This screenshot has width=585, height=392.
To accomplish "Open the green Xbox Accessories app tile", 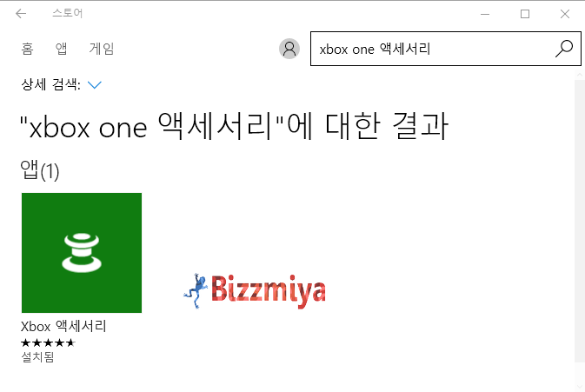I will click(82, 253).
